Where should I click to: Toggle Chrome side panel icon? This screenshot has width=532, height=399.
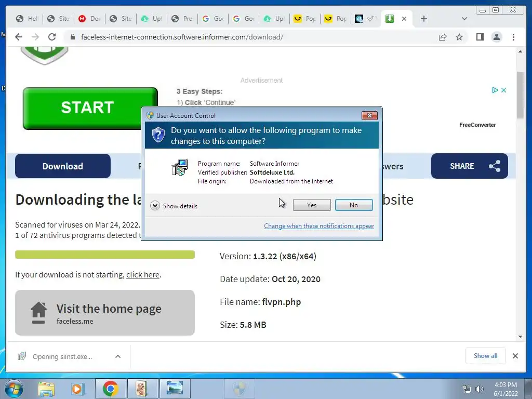480,37
